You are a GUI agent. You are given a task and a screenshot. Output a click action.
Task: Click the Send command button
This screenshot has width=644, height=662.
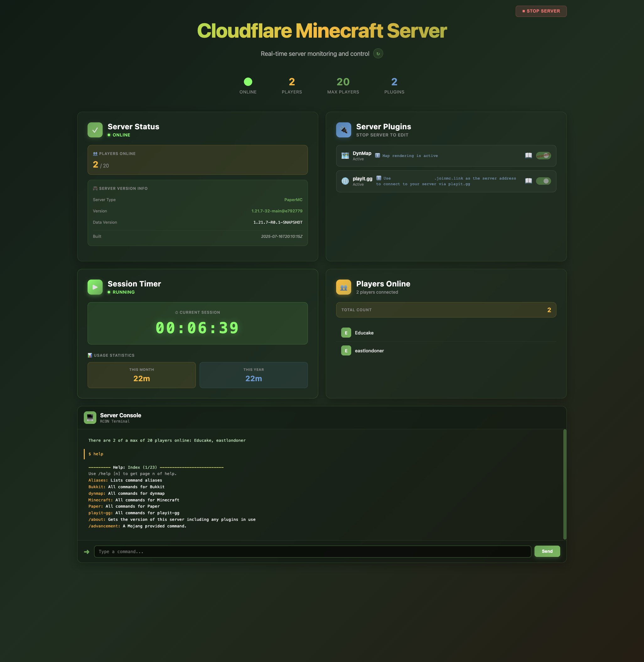547,551
